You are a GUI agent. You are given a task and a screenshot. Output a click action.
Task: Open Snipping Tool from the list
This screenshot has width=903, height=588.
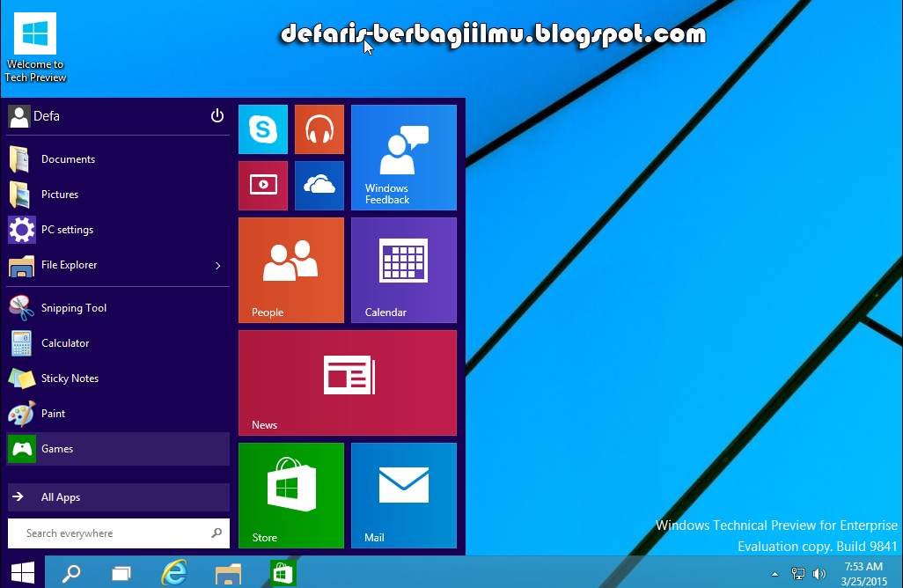coord(74,308)
